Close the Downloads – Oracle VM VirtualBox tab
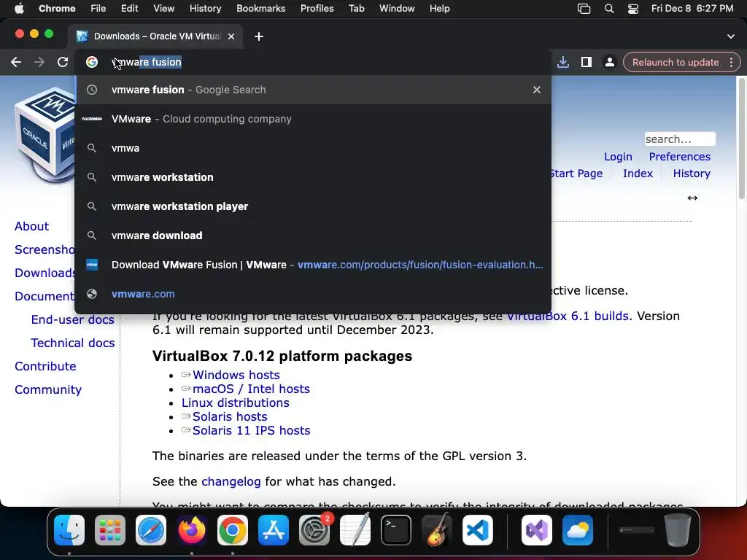The width and height of the screenshot is (747, 560). pos(231,36)
